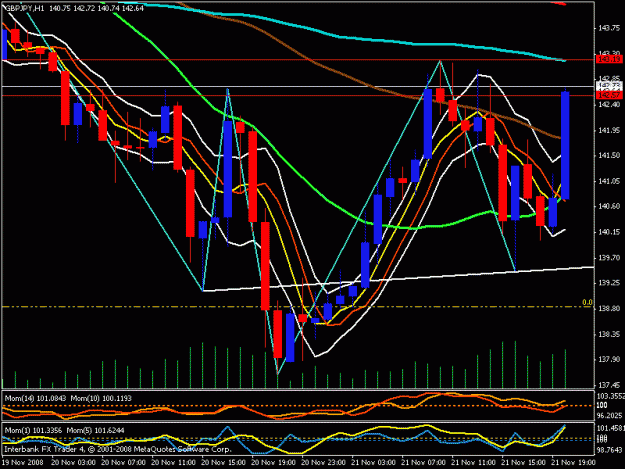Click the red 142.57 price label
This screenshot has height=469, width=625.
tap(609, 95)
